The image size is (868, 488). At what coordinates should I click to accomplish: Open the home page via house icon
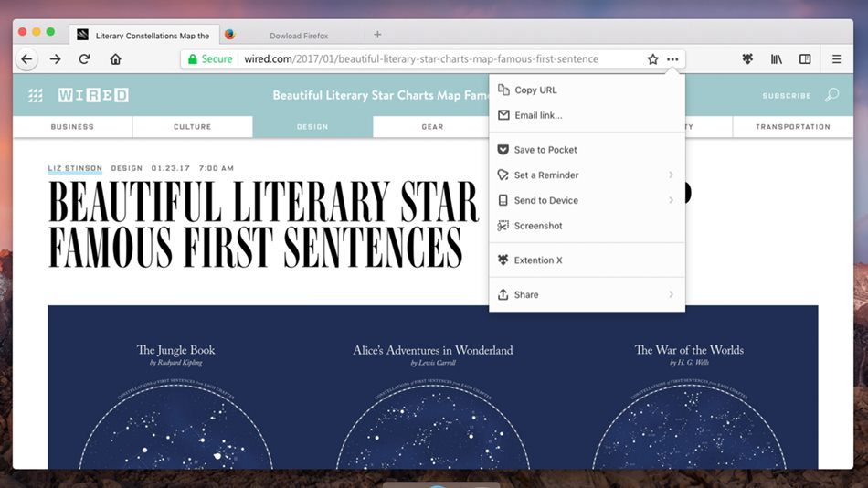tap(115, 59)
